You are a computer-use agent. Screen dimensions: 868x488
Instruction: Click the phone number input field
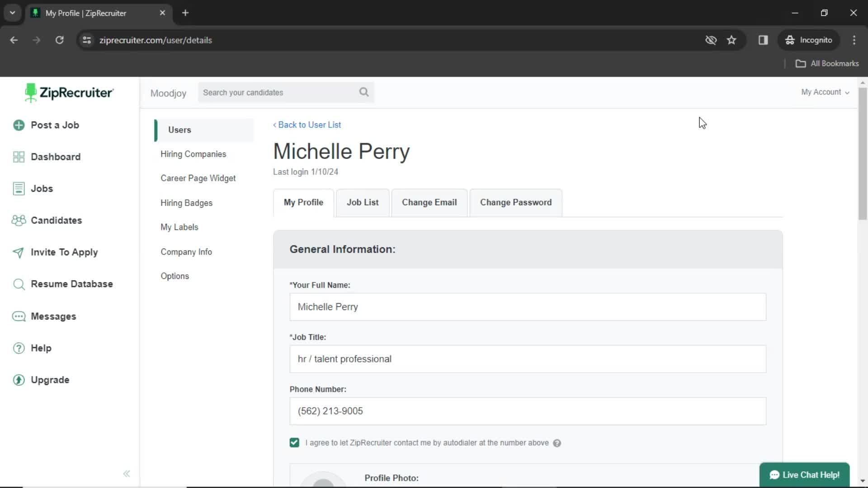pyautogui.click(x=528, y=411)
